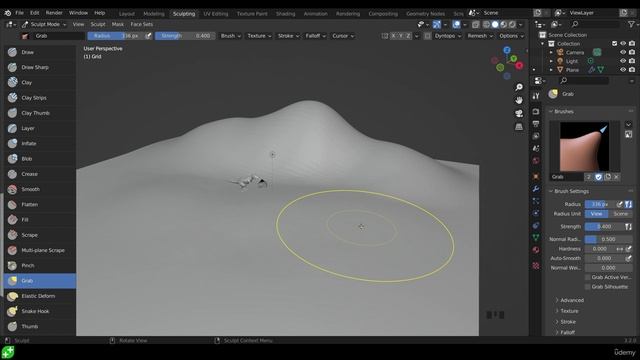
Task: Select the Crease brush
Action: [x=40, y=174]
